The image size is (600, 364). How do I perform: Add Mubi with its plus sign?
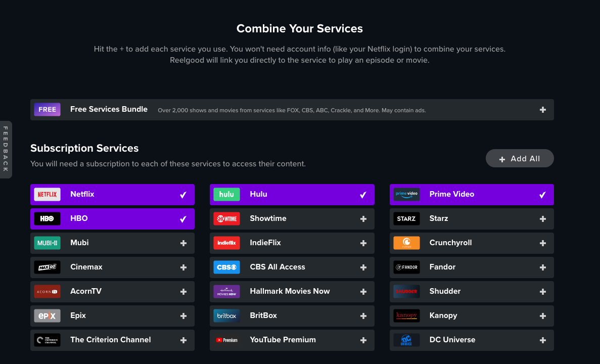[183, 243]
